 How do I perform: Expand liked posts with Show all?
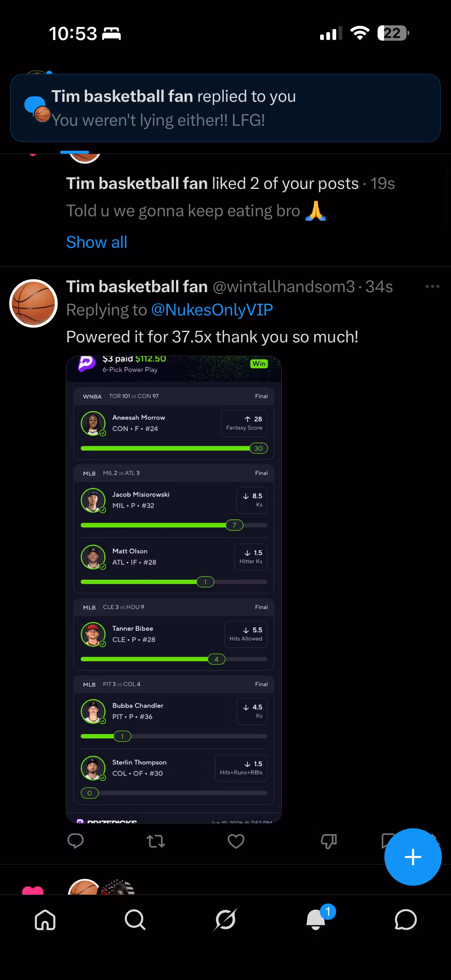coord(97,242)
